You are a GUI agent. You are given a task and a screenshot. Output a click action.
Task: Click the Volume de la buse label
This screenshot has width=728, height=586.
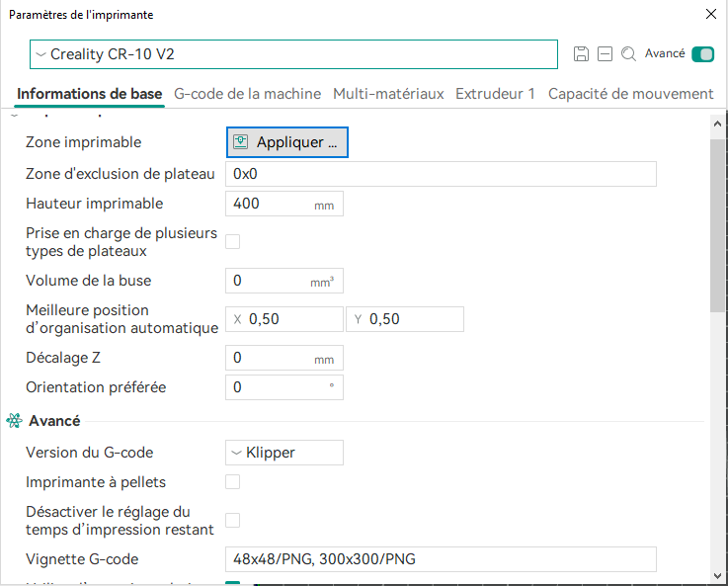(x=89, y=281)
